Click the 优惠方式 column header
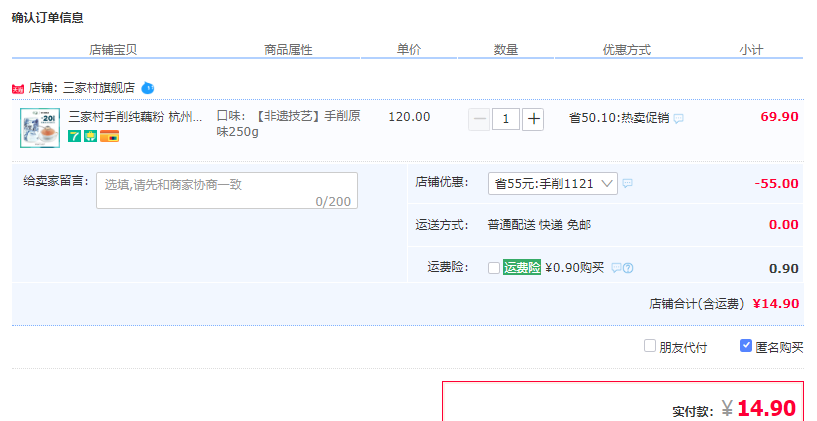Viewport: 817px width, 421px height. click(627, 50)
